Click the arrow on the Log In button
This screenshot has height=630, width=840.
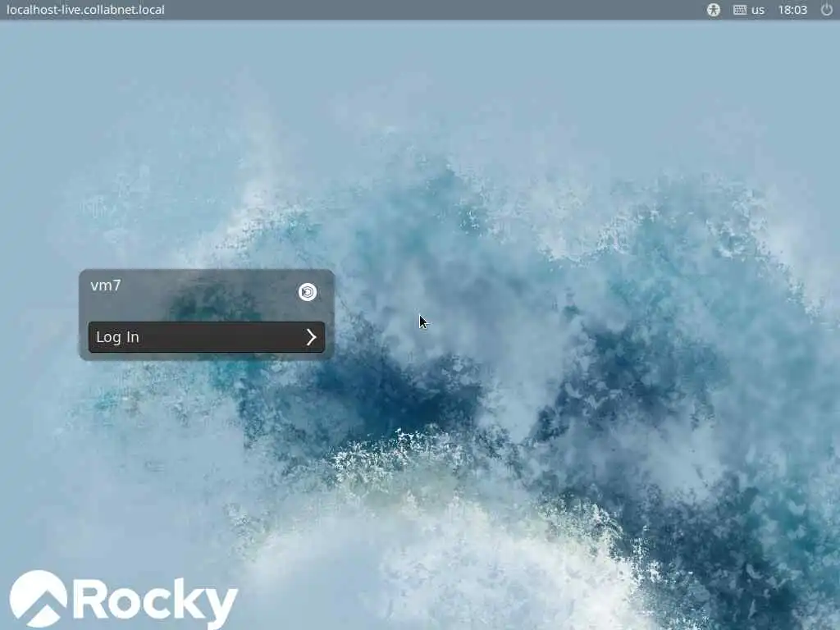[311, 337]
